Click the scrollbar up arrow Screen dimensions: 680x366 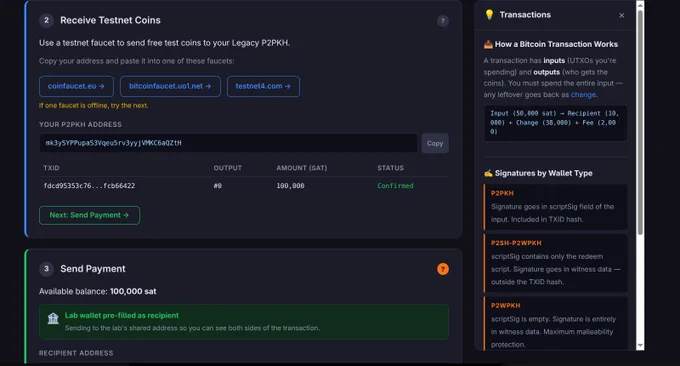pos(640,4)
